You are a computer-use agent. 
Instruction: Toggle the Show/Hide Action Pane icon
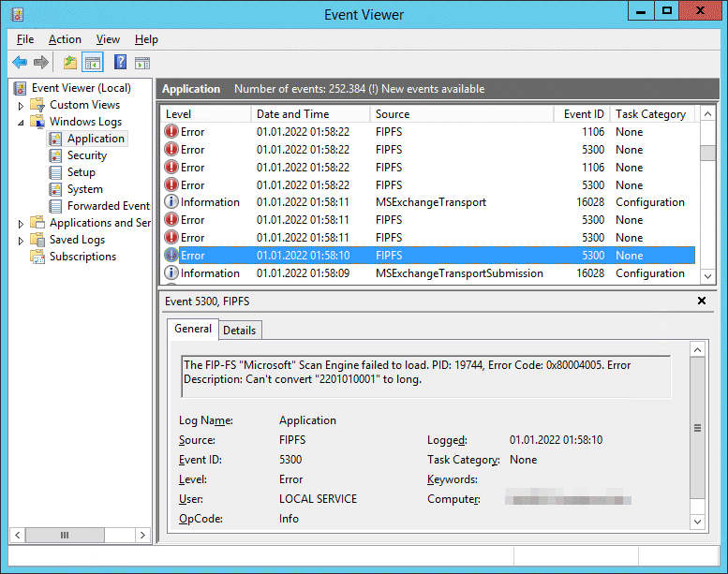click(142, 63)
